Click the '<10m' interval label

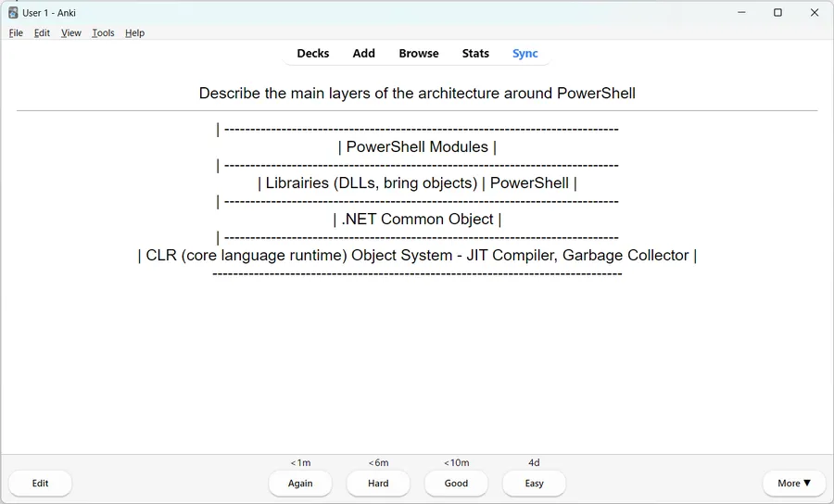coord(456,462)
